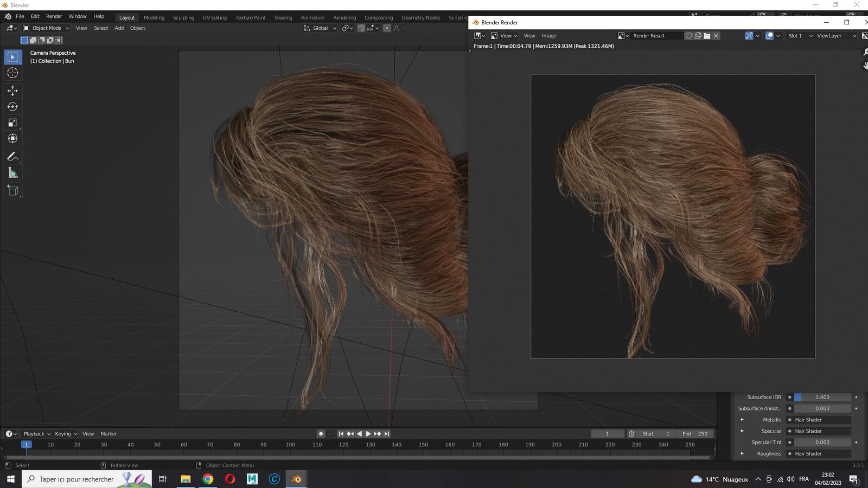
Task: Adjust the Subsurface IOR 1.400 slider
Action: (x=822, y=397)
